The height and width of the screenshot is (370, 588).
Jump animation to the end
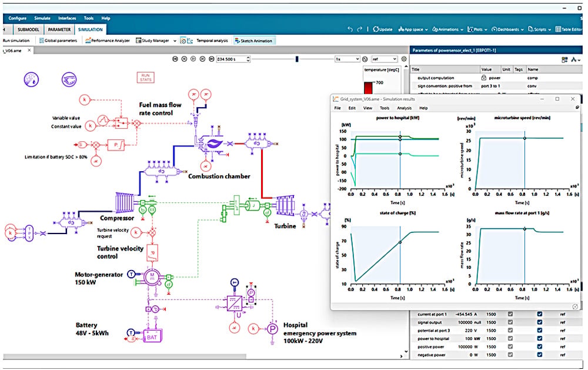[212, 59]
